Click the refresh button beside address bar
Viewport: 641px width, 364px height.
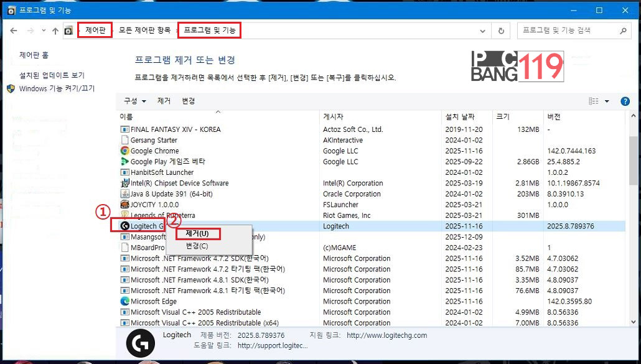[x=501, y=30]
